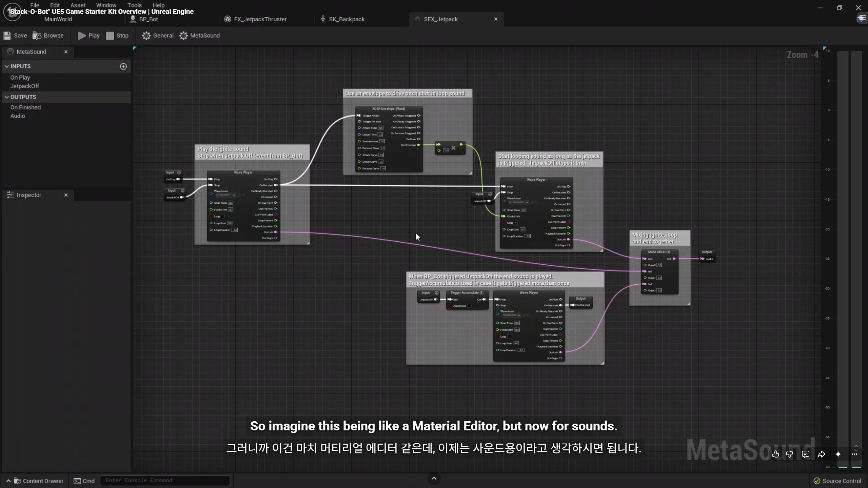Viewport: 868px width, 488px height.
Task: Select Audio in the Outputs list
Action: click(18, 116)
